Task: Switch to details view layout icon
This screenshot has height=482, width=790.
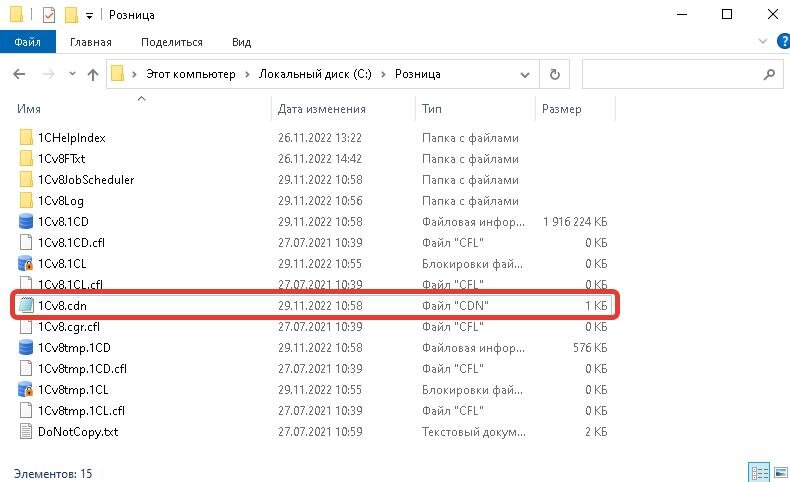Action: click(759, 472)
